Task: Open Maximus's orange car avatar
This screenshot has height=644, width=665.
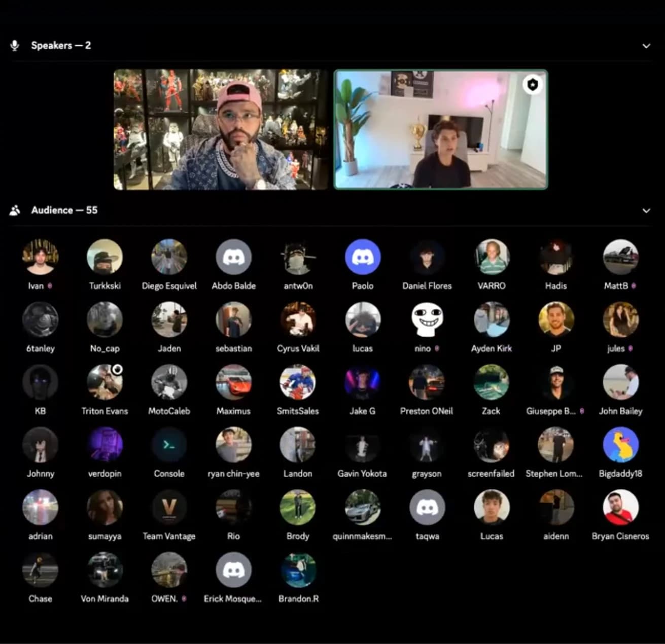Action: (x=234, y=382)
